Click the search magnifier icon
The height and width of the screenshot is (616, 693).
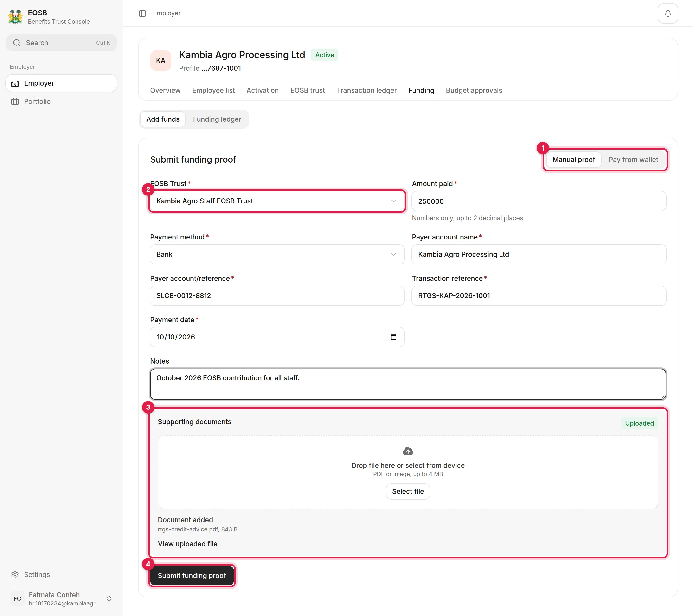point(17,43)
